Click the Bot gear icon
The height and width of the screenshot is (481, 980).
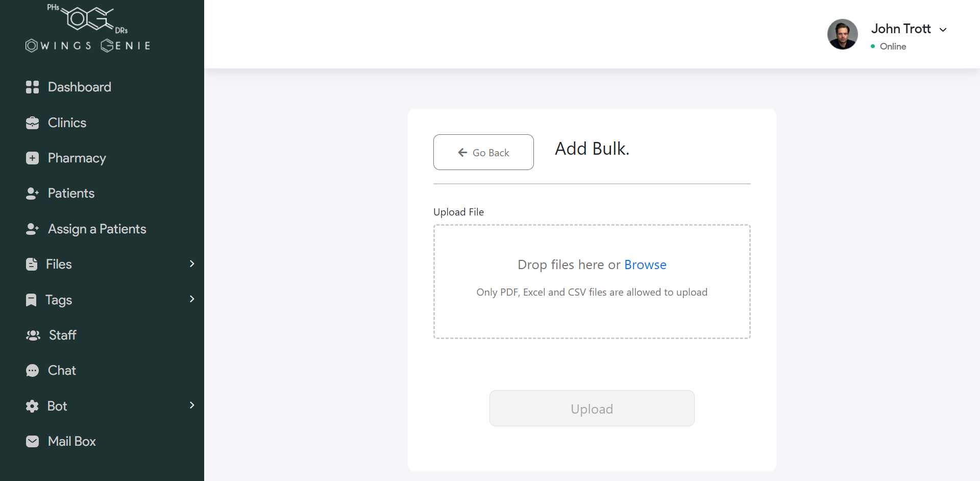[x=32, y=406]
